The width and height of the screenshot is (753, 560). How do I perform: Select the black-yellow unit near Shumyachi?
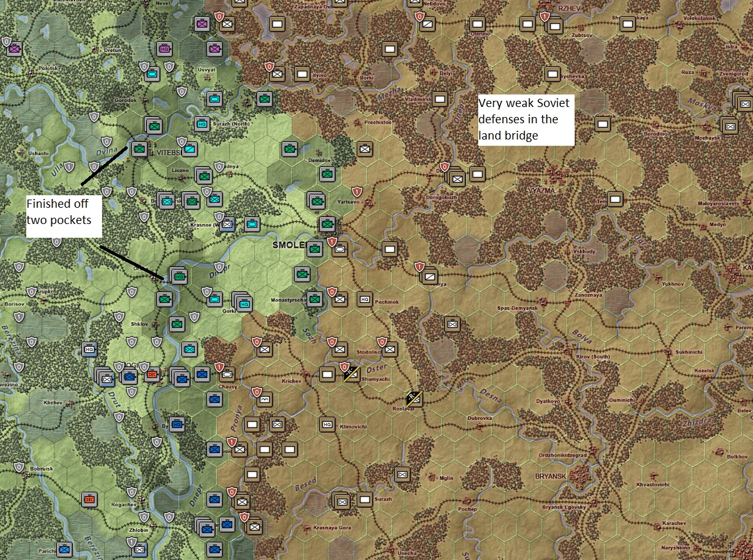(352, 374)
